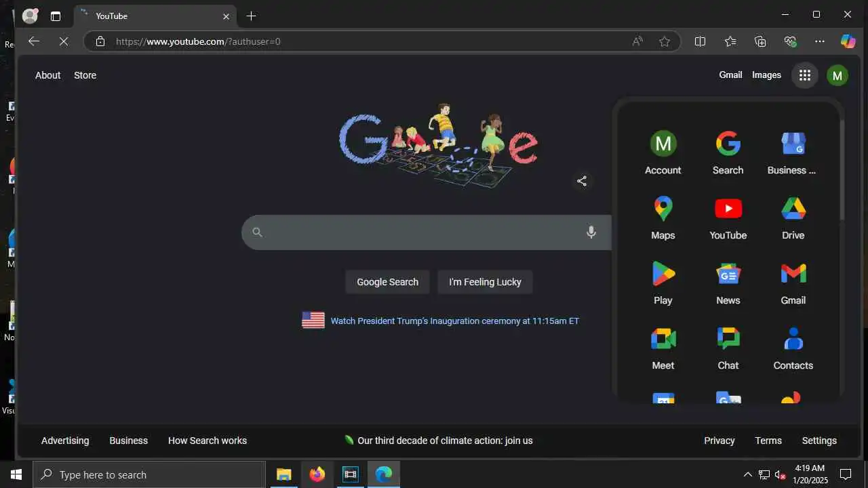Open tab actions menu

click(x=56, y=16)
